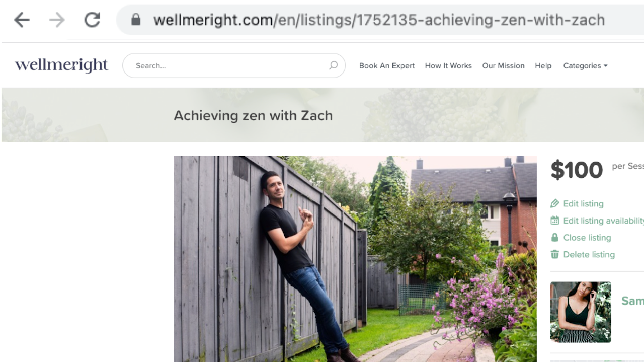Click the browser back arrow
Image resolution: width=644 pixels, height=362 pixels.
point(22,20)
